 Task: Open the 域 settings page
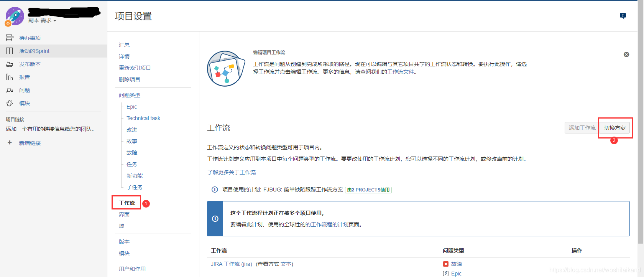pos(122,226)
